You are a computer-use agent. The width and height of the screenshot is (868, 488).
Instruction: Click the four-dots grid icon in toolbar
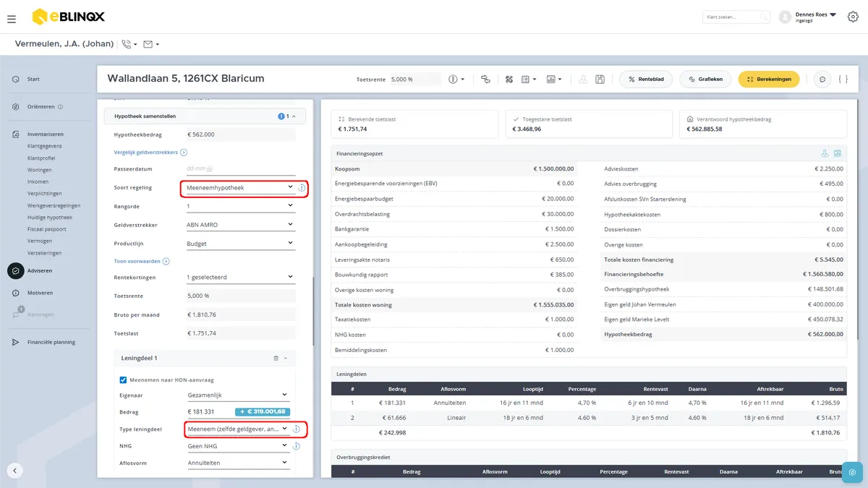pyautogui.click(x=509, y=79)
